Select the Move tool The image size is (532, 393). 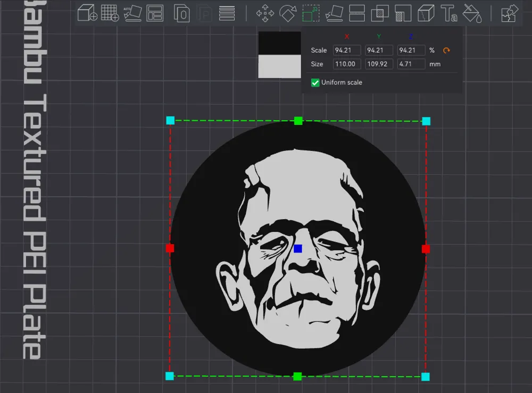265,13
